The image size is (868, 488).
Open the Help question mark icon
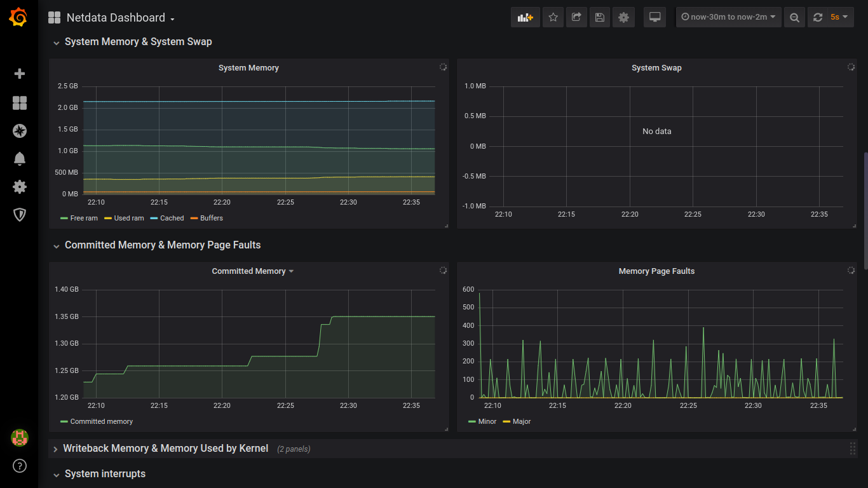[20, 466]
